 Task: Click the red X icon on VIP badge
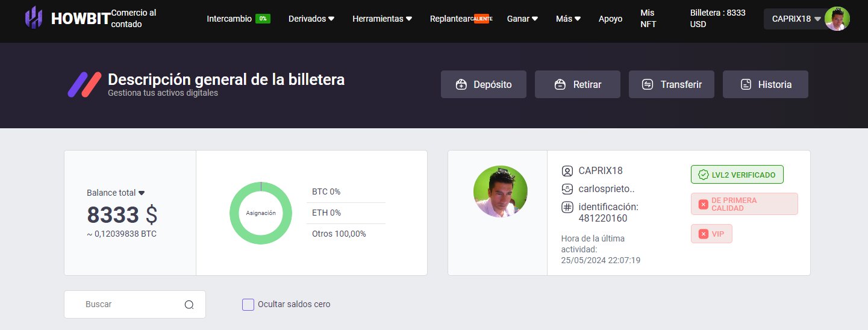pos(703,234)
